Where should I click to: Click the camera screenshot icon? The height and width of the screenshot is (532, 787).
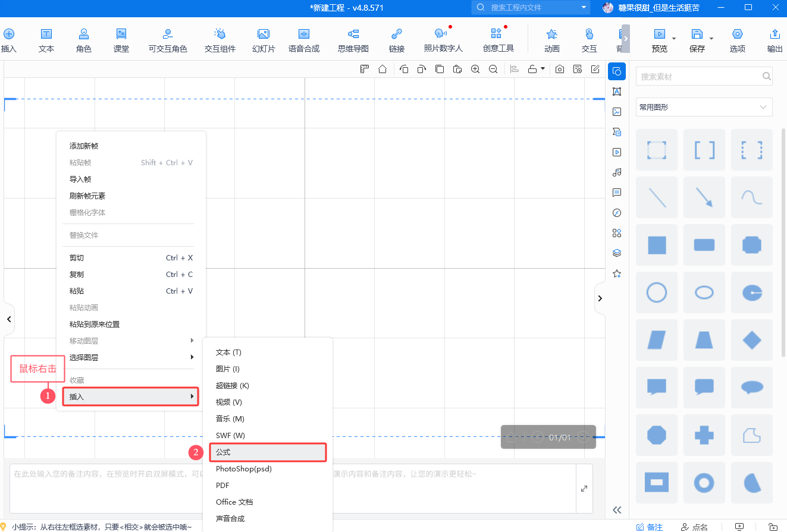[x=560, y=69]
